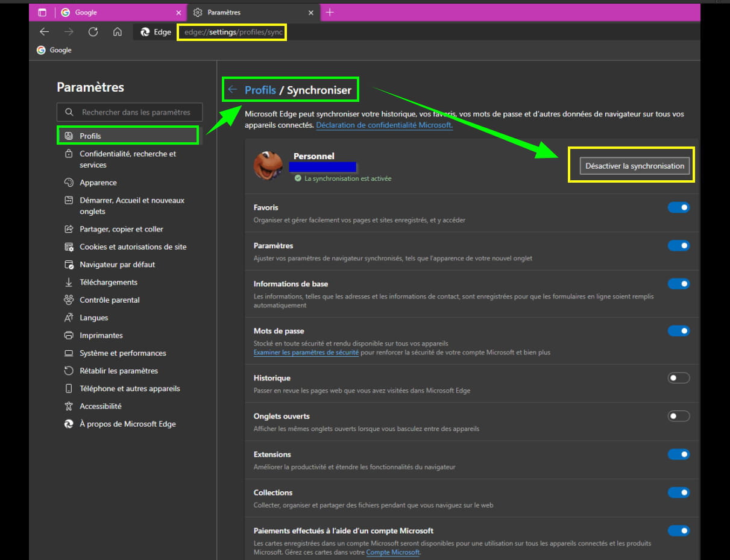This screenshot has width=730, height=560.
Task: Go back with the browser back arrow
Action: [x=44, y=32]
